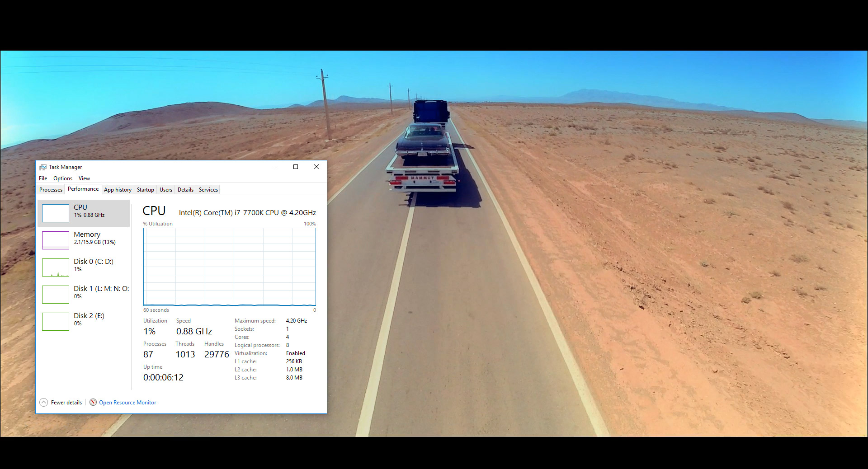Select the Memory mini graph thumbnail
The image size is (868, 469).
point(56,240)
